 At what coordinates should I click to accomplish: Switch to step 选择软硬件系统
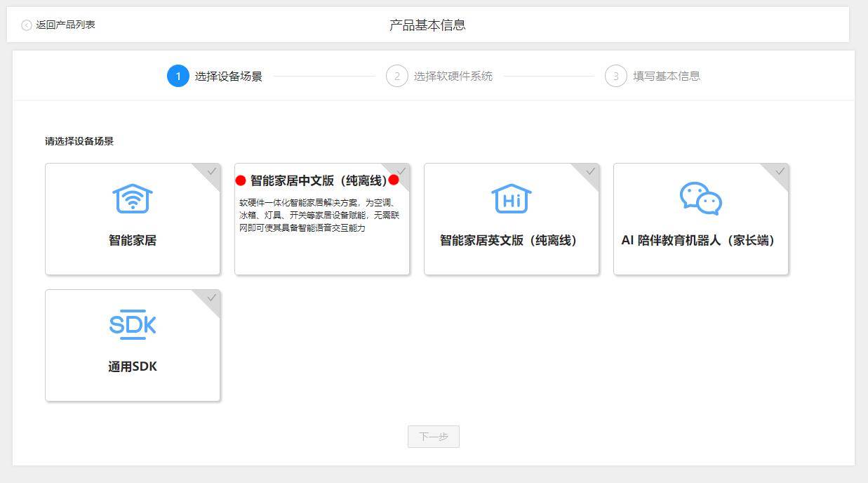[x=453, y=76]
